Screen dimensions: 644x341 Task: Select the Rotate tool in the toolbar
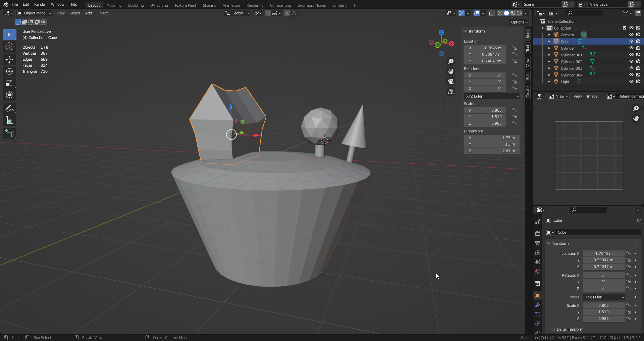[9, 71]
